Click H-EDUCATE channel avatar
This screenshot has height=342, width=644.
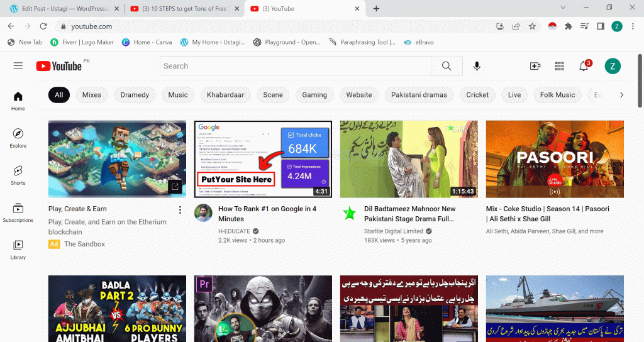203,213
